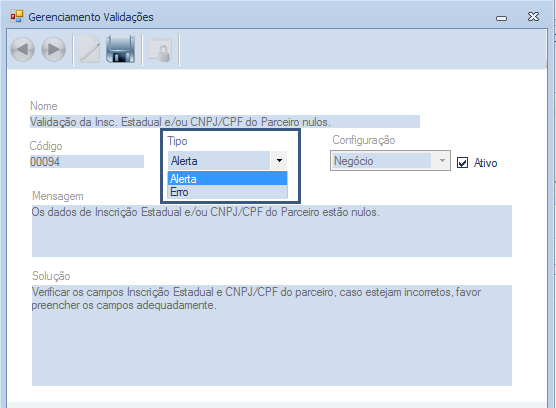Click the Ativo label text
556x408 pixels.
click(x=485, y=163)
